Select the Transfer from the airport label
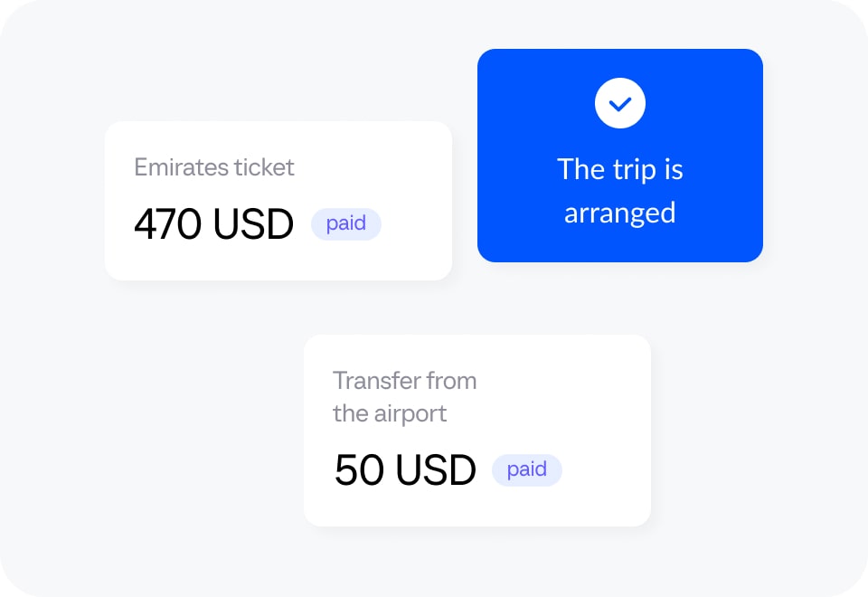Screen dimensions: 868x597 tap(405, 397)
